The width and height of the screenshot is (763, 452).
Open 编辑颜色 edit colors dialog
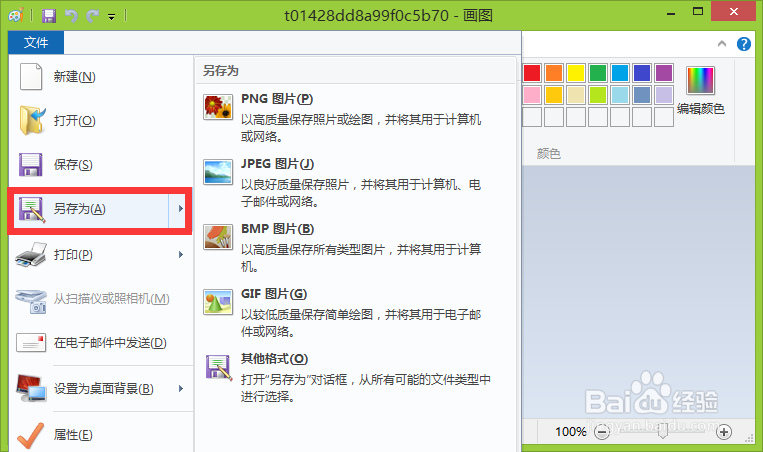coord(700,91)
